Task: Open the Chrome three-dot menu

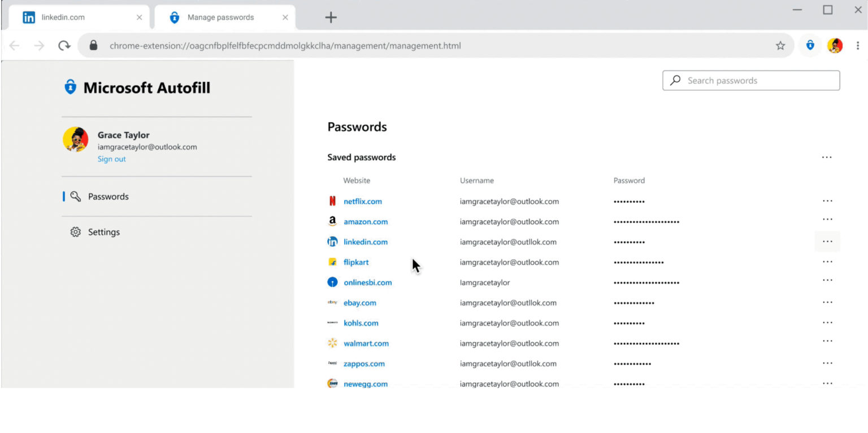Action: [x=857, y=46]
